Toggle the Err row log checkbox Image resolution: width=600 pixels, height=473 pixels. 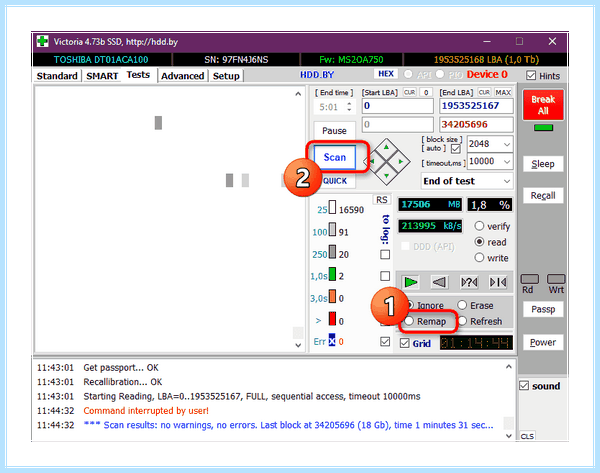click(x=385, y=341)
